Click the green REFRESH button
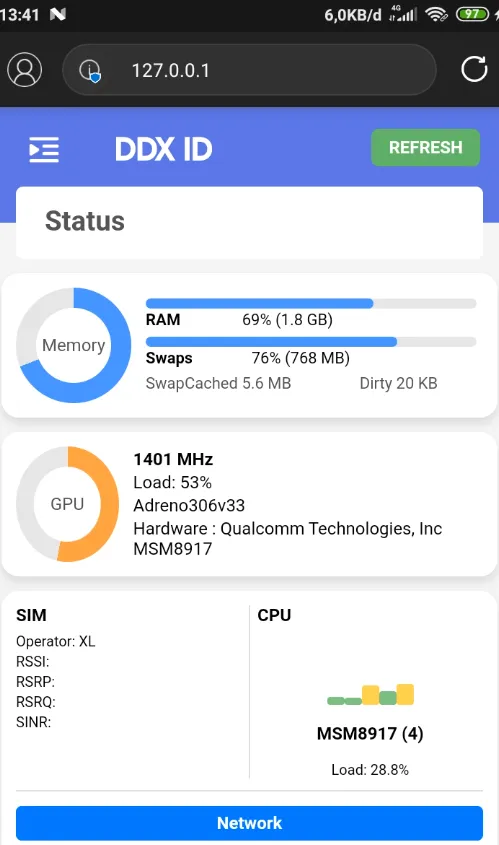 pos(425,147)
